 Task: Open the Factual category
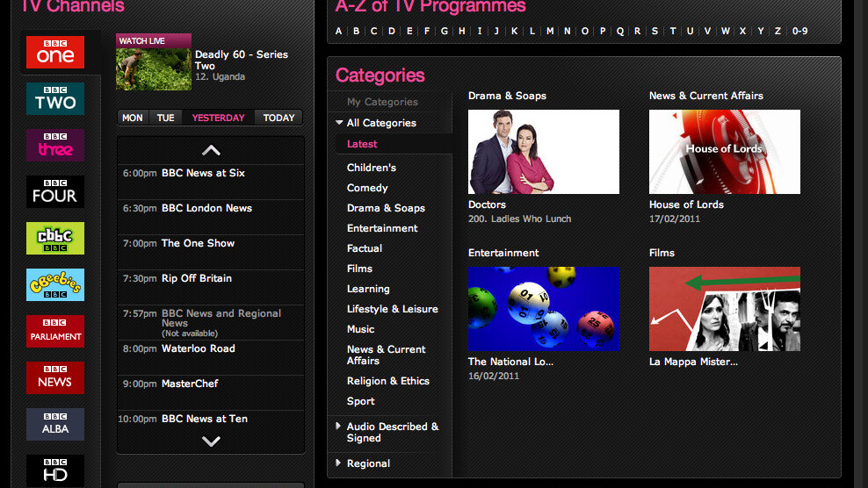pos(365,248)
